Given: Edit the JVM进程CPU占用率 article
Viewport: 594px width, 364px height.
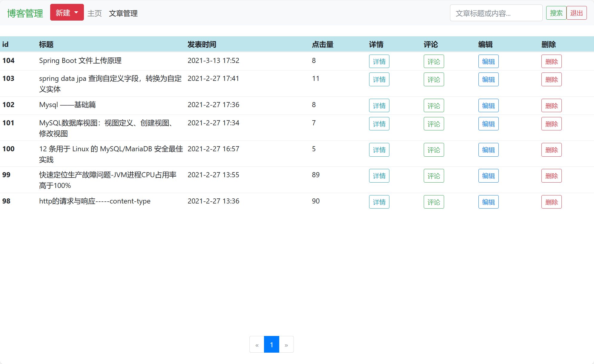Looking at the screenshot, I should [x=488, y=176].
